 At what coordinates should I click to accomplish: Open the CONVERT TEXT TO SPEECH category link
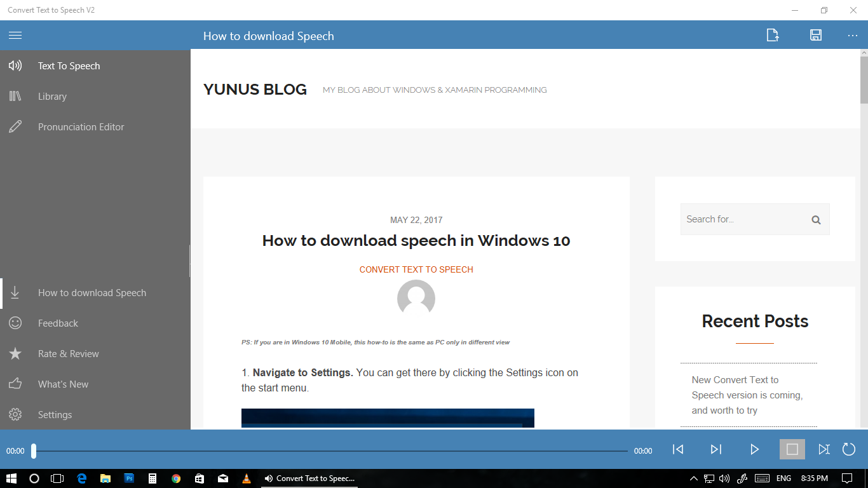click(x=416, y=269)
